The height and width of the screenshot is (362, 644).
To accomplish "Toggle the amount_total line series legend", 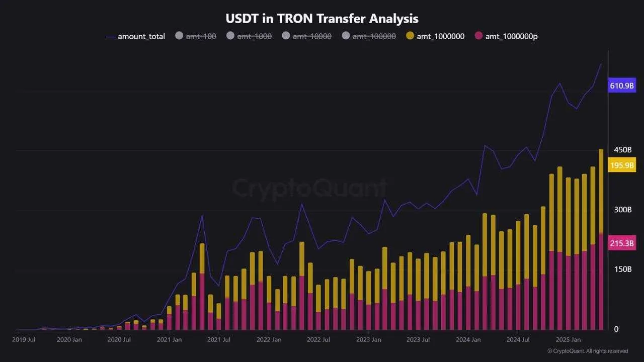I will (x=141, y=36).
